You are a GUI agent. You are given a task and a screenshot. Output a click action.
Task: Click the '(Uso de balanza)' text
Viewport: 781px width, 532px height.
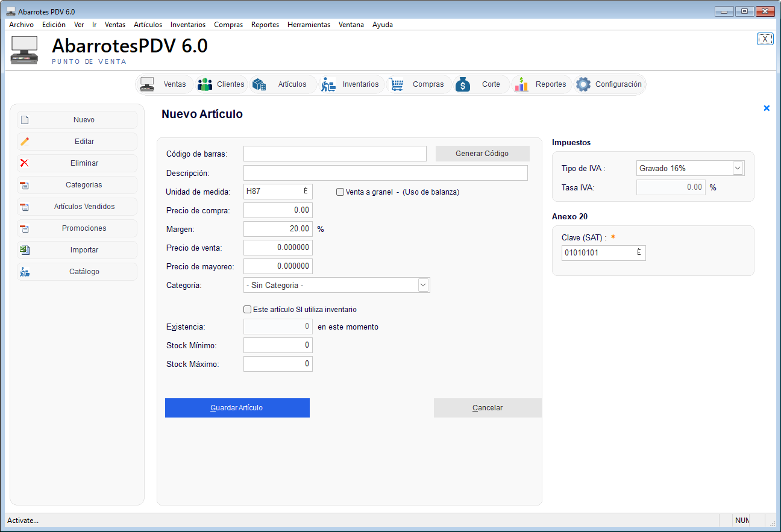(431, 192)
